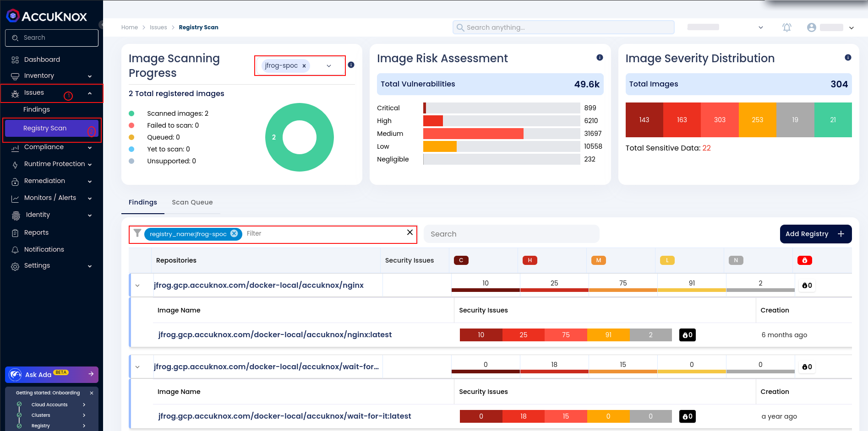This screenshot has height=431, width=868.
Task: Click the 21 green severity block
Action: click(x=833, y=120)
